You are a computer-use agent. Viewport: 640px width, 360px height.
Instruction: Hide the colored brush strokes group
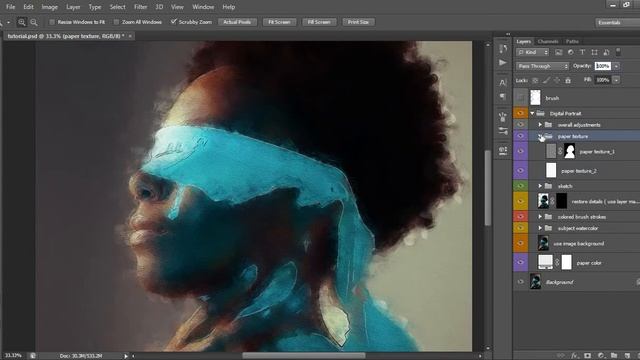coord(520,217)
